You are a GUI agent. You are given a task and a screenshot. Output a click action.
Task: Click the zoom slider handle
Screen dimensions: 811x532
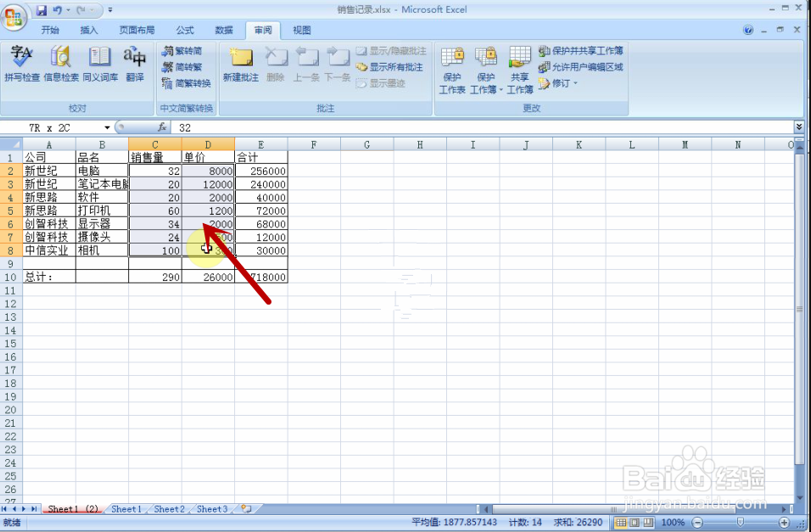[740, 522]
